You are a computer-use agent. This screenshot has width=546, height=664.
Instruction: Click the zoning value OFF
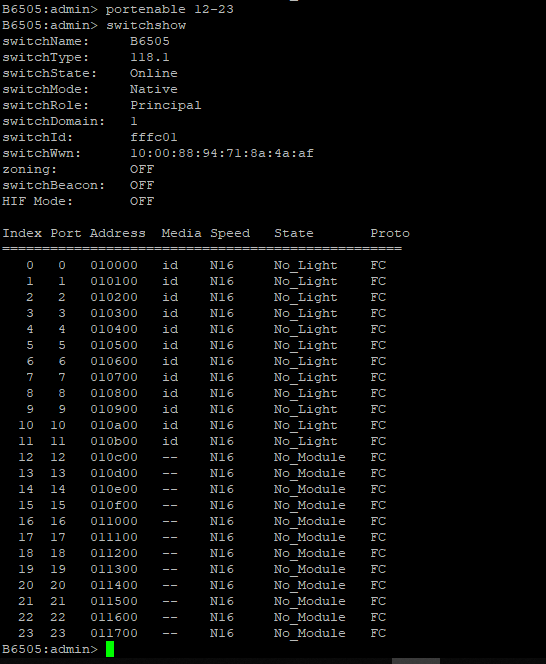tap(141, 169)
